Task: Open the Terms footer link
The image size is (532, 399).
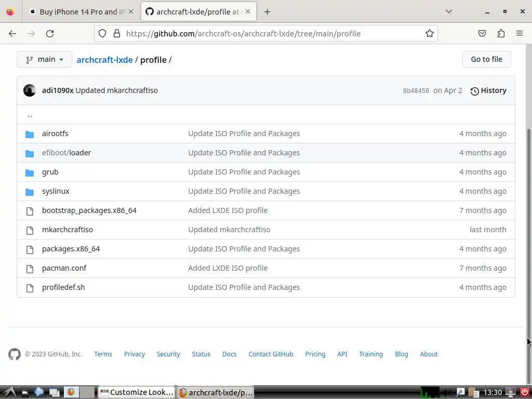Action: pos(103,354)
